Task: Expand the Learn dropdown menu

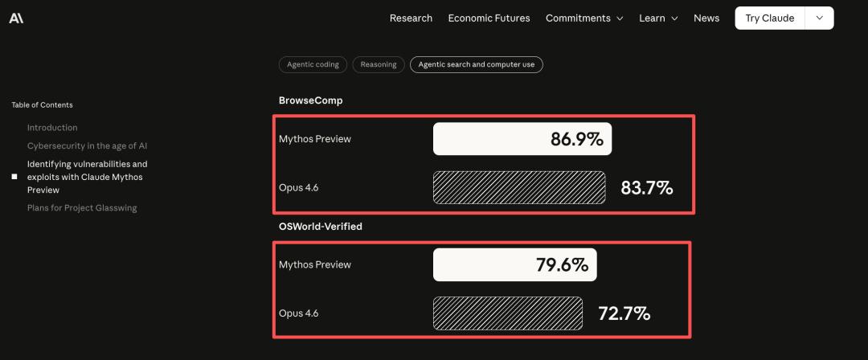Action: click(x=658, y=18)
